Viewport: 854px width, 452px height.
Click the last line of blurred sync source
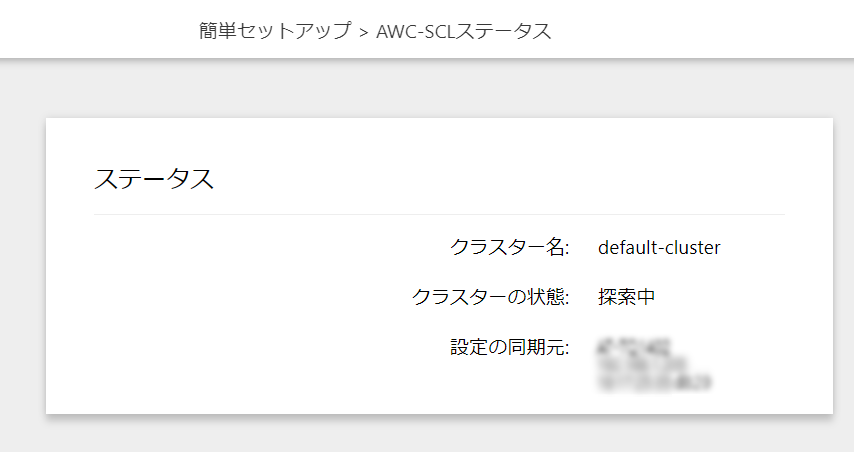[x=655, y=382]
